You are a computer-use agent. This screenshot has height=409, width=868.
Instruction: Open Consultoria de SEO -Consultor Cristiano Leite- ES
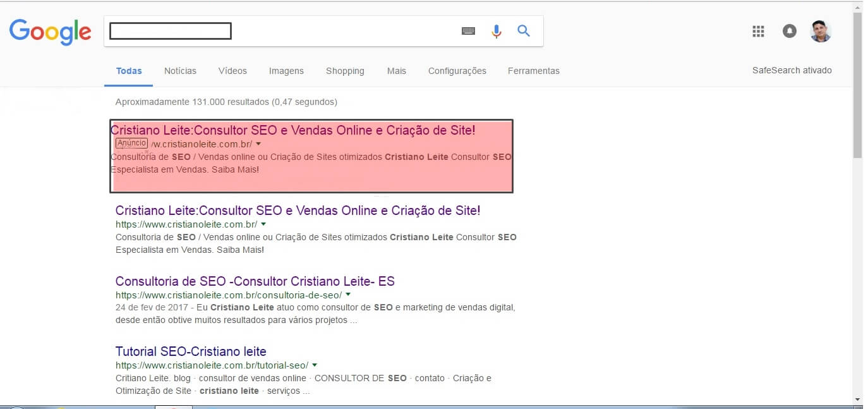(x=255, y=281)
